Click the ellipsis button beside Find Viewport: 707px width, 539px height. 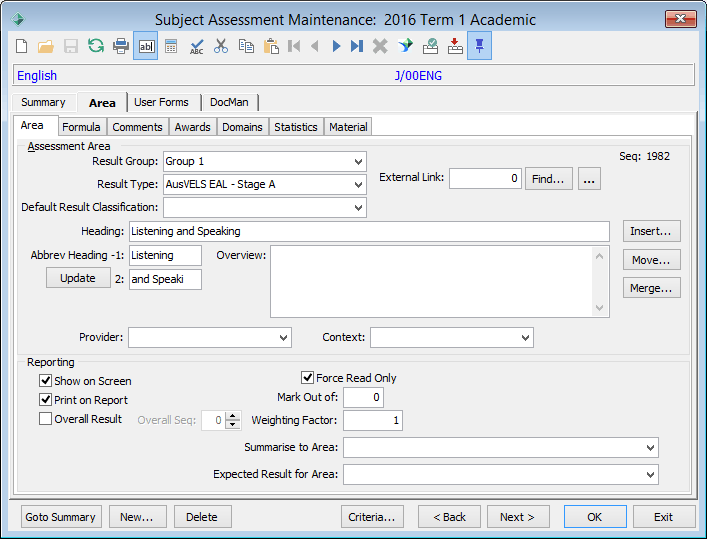coord(589,179)
